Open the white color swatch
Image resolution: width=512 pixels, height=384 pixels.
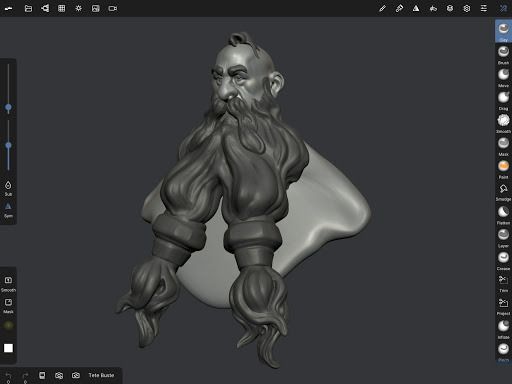[x=8, y=348]
